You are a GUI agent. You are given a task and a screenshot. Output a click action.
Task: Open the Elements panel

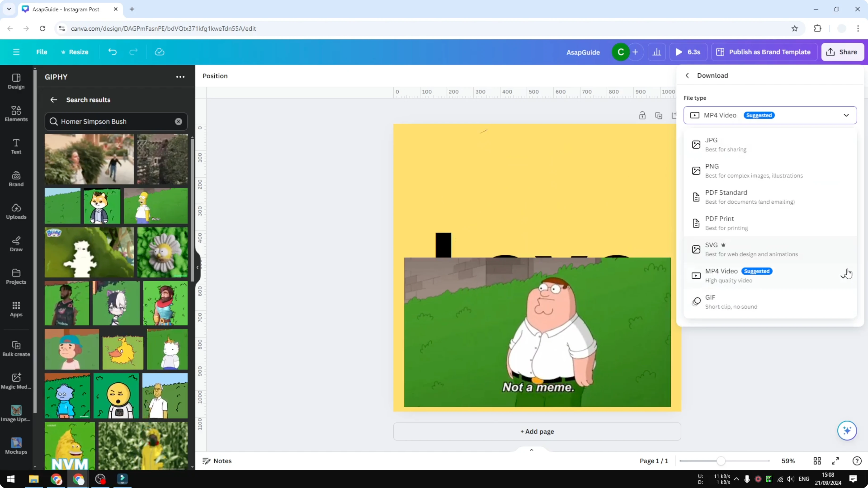16,114
